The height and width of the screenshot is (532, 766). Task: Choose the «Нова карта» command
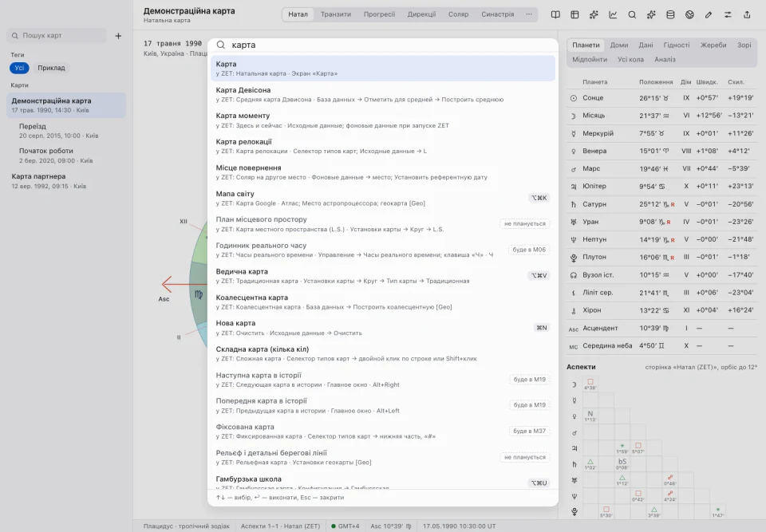click(383, 328)
